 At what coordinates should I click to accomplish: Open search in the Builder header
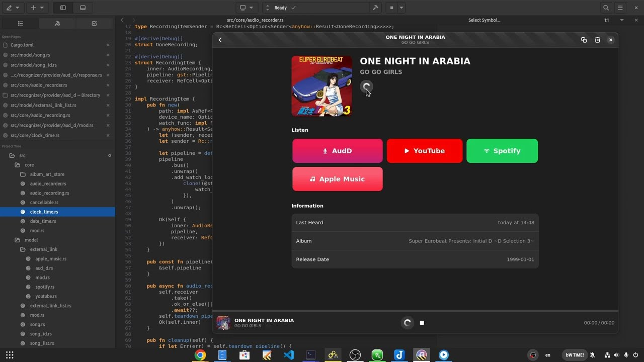pyautogui.click(x=606, y=8)
